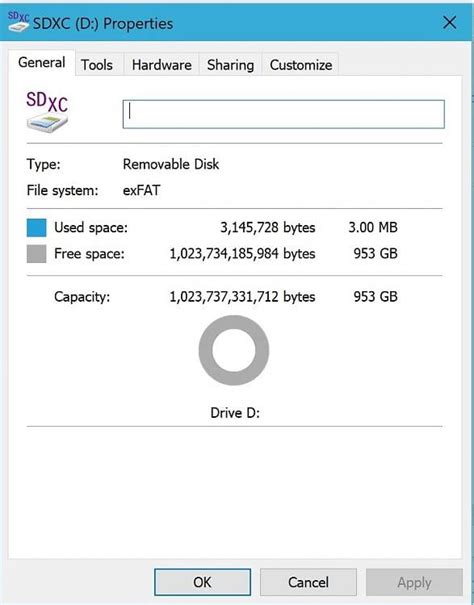Click the Capacity bytes value
This screenshot has width=474, height=605.
242,296
